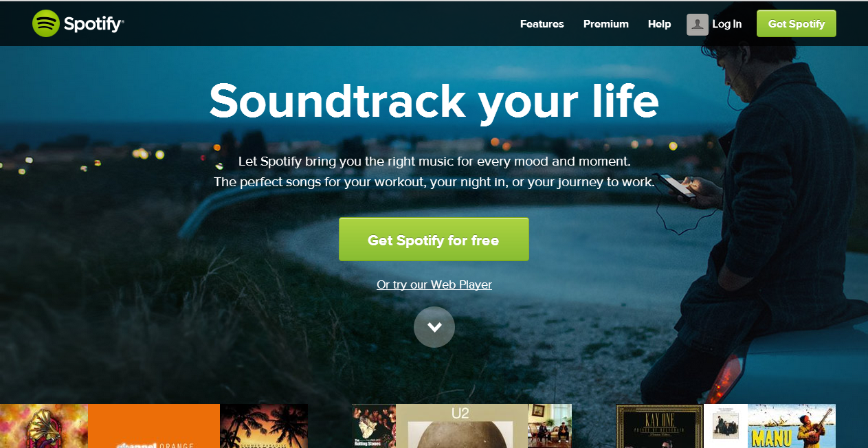Select the Channel Orange album cover
This screenshot has width=868, height=448.
pos(154,426)
